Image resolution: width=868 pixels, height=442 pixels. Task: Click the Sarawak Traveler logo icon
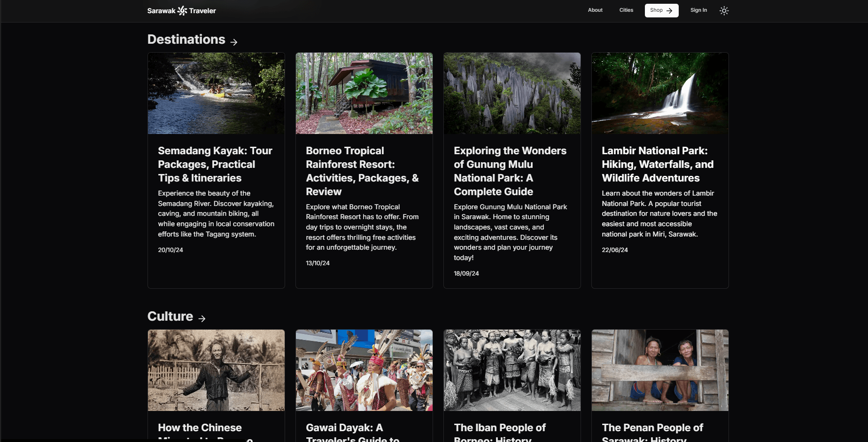point(182,10)
